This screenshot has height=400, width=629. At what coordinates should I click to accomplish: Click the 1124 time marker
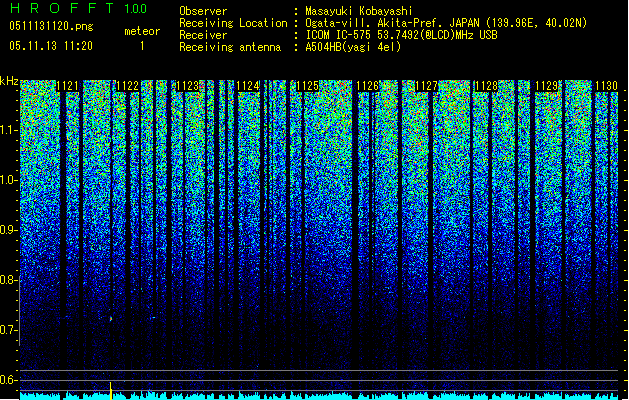[248, 86]
